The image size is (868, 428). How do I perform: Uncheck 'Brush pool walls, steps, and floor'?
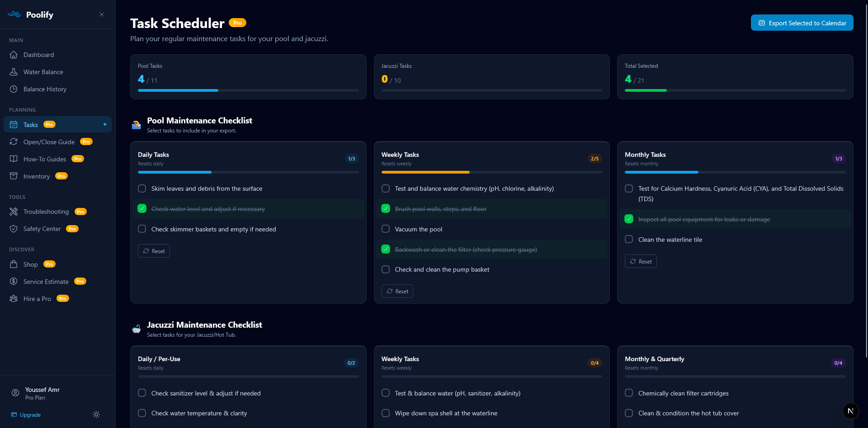click(386, 208)
